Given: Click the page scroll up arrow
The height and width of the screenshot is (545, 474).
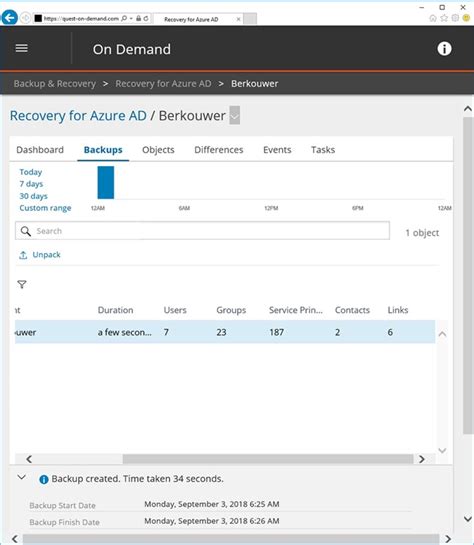Looking at the screenshot, I should coord(468,109).
